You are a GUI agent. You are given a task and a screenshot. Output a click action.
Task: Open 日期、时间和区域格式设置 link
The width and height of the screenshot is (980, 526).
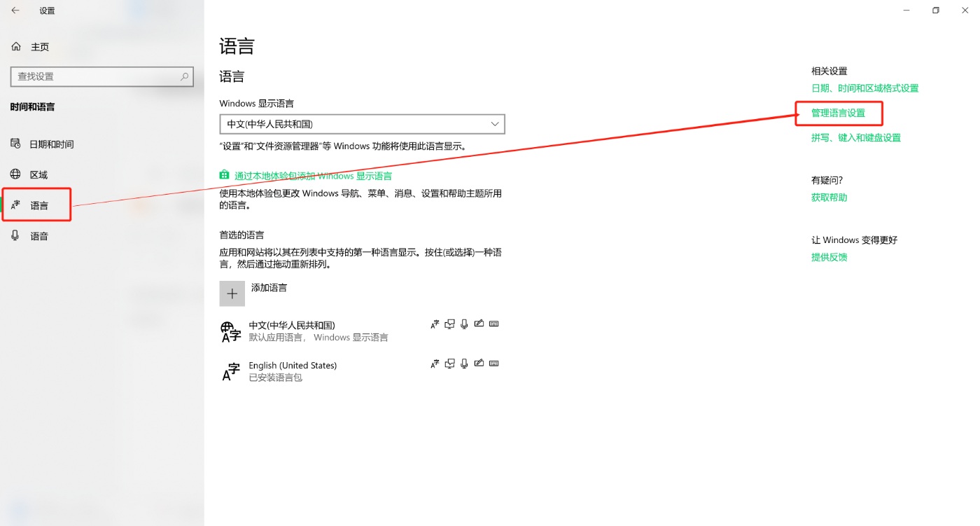pyautogui.click(x=864, y=88)
